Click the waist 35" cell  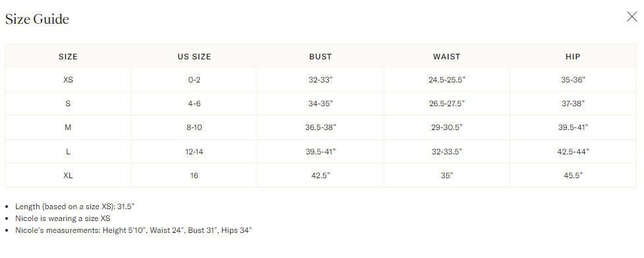tap(446, 176)
